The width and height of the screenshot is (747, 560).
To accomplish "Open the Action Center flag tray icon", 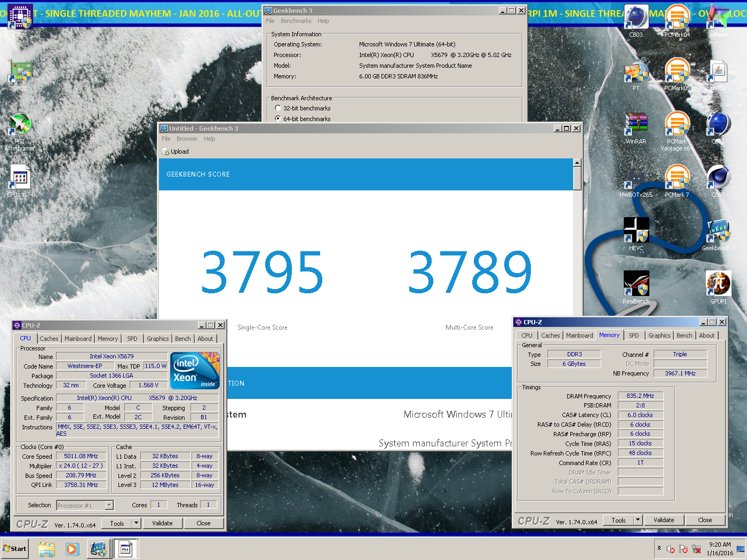I will 684,549.
